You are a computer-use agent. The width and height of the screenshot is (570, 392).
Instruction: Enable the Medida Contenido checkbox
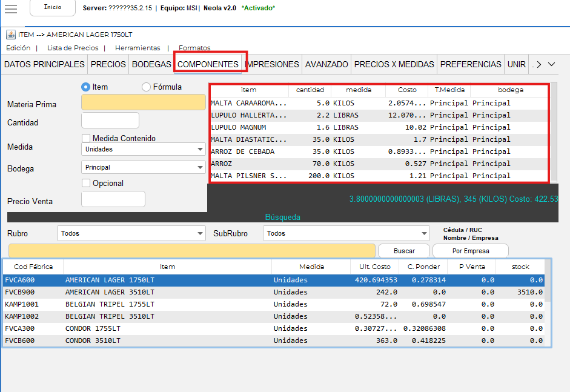click(86, 138)
